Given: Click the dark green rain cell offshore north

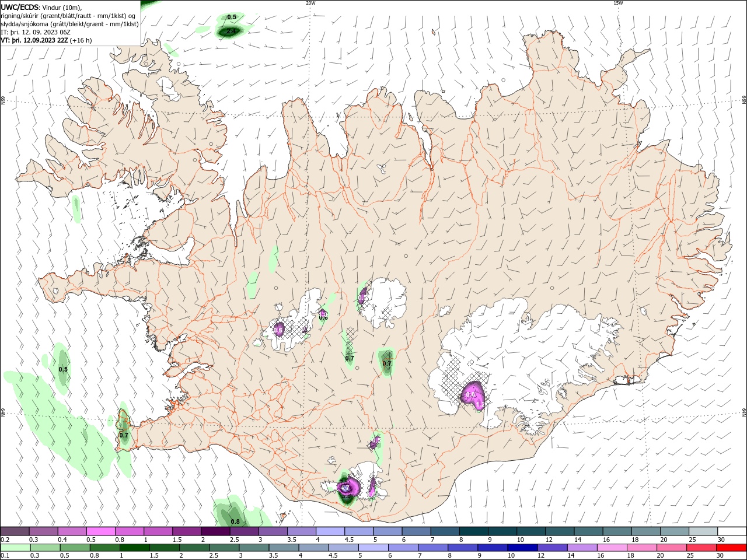Looking at the screenshot, I should tap(231, 31).
